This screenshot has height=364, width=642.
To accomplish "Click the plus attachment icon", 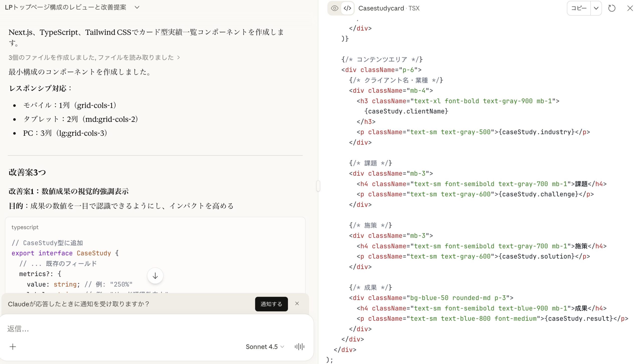I will [13, 347].
